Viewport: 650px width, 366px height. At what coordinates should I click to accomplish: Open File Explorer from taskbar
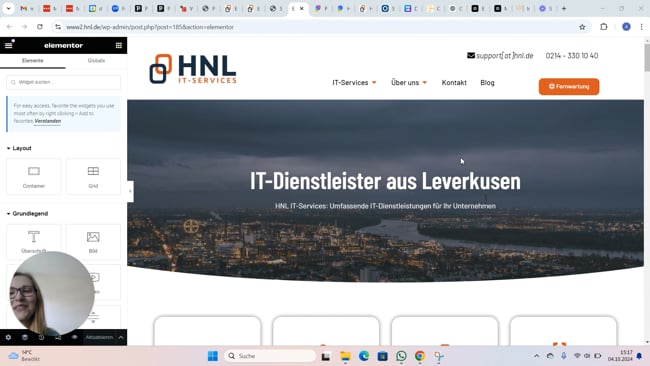coord(345,356)
